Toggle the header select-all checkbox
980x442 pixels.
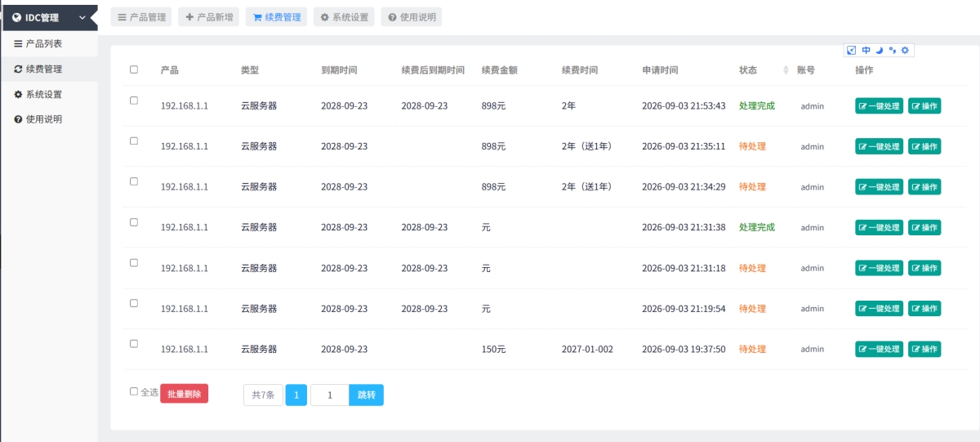pyautogui.click(x=134, y=69)
